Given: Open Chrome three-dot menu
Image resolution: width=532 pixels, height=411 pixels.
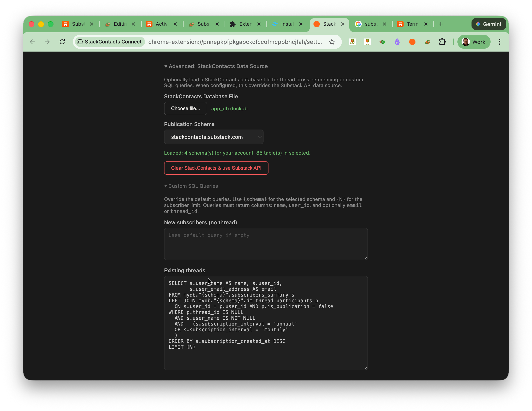Looking at the screenshot, I should coord(499,42).
